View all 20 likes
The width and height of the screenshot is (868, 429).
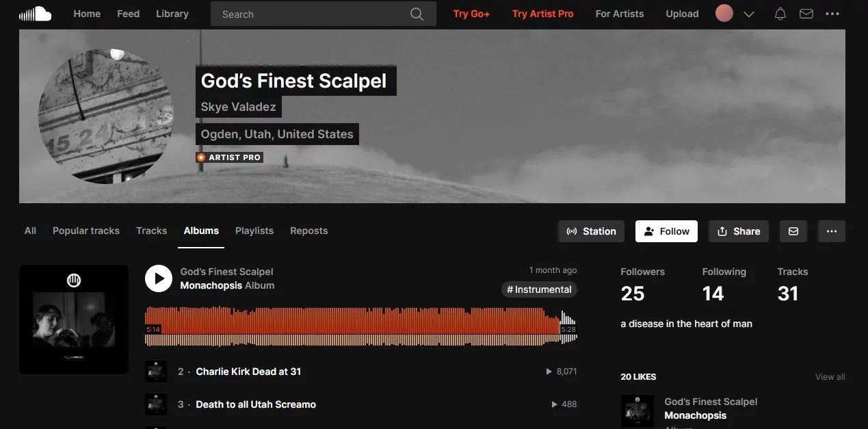(x=830, y=377)
